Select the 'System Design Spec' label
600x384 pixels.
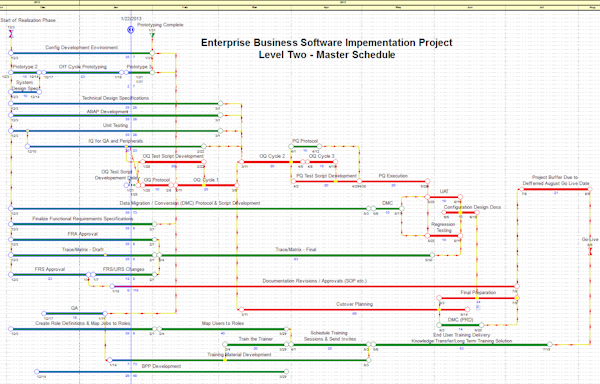[x=24, y=85]
